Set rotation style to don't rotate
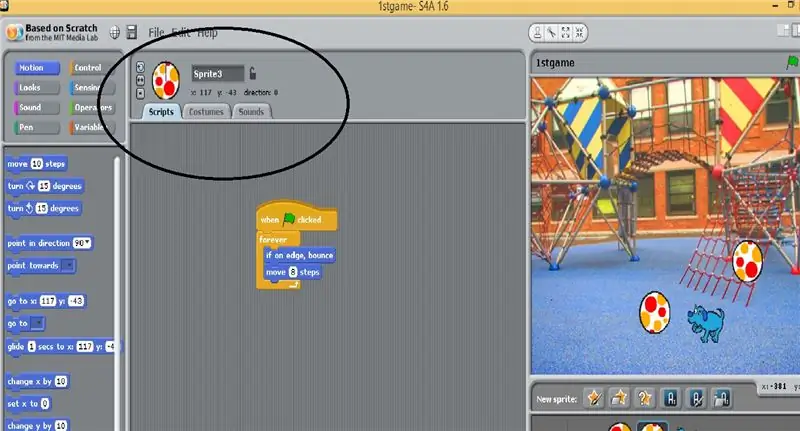Screen dimensions: 800x431 click(140, 93)
